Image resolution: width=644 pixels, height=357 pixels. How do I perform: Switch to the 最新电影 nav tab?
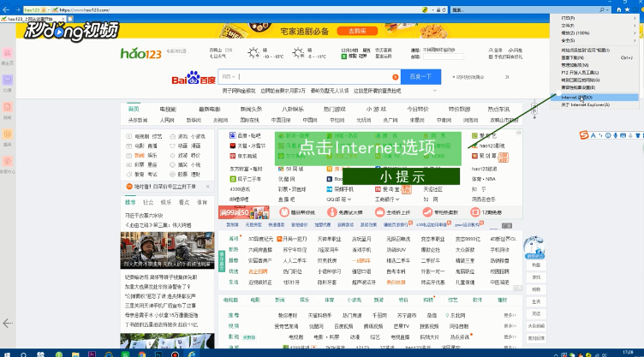pyautogui.click(x=210, y=110)
